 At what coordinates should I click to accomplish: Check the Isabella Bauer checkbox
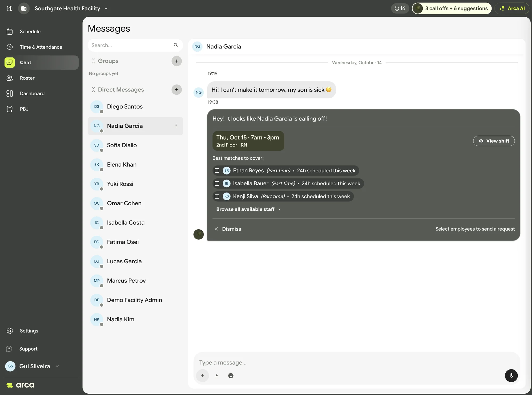[217, 184]
